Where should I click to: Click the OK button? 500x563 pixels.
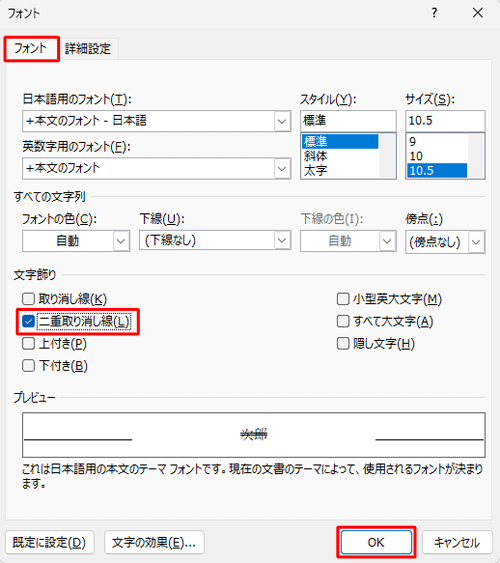click(376, 542)
